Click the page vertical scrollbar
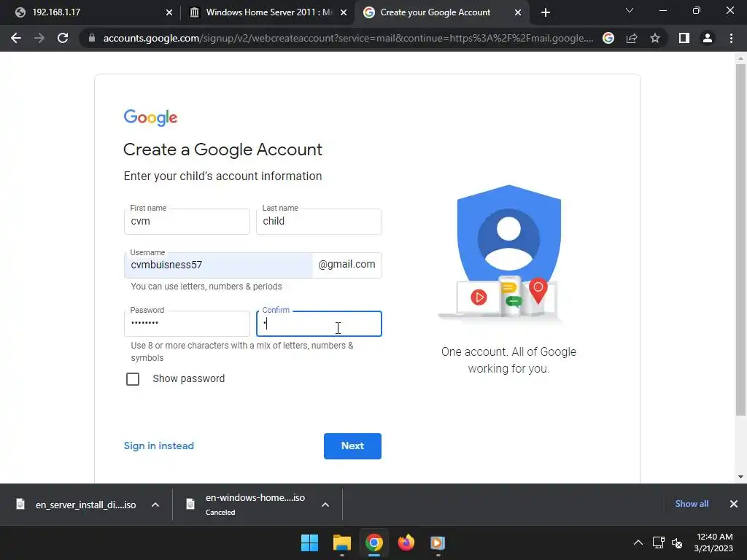 tap(740, 240)
